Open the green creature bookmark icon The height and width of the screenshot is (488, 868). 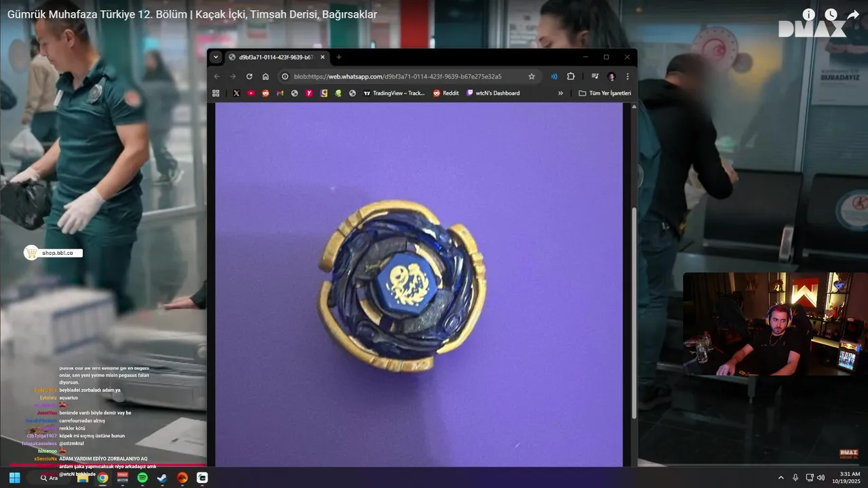(x=338, y=93)
